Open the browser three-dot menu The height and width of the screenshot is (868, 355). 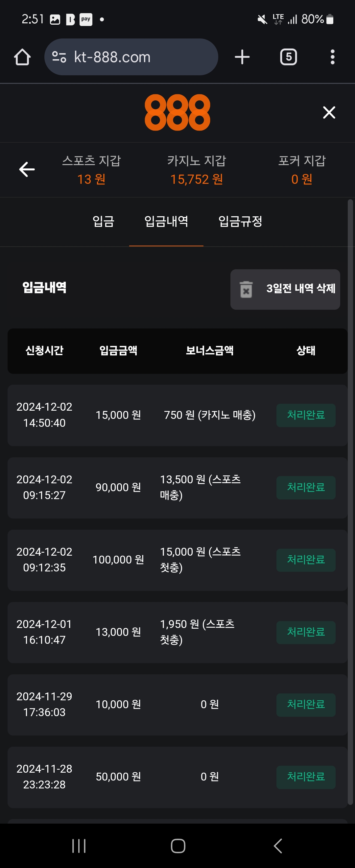pyautogui.click(x=332, y=57)
